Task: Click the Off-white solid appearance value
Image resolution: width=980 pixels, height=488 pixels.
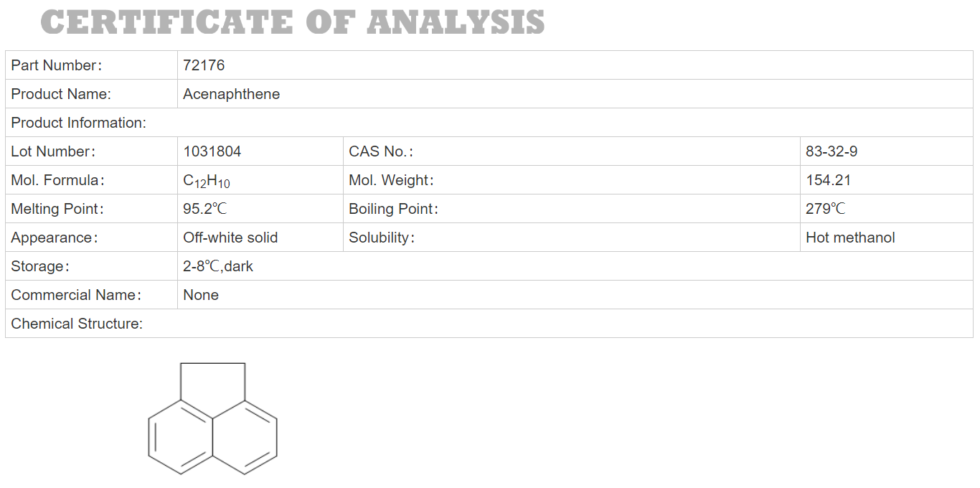Action: (230, 238)
